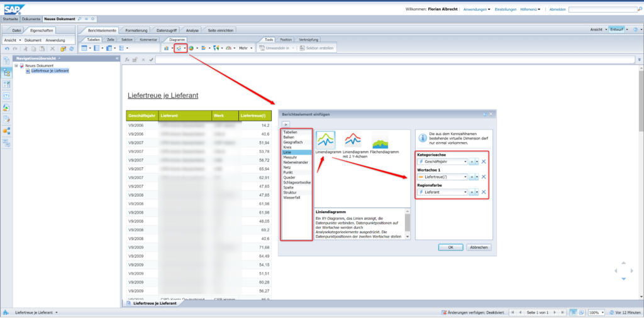
Task: Open the Kategorieachse Geschäftsjahr dropdown
Action: point(465,162)
